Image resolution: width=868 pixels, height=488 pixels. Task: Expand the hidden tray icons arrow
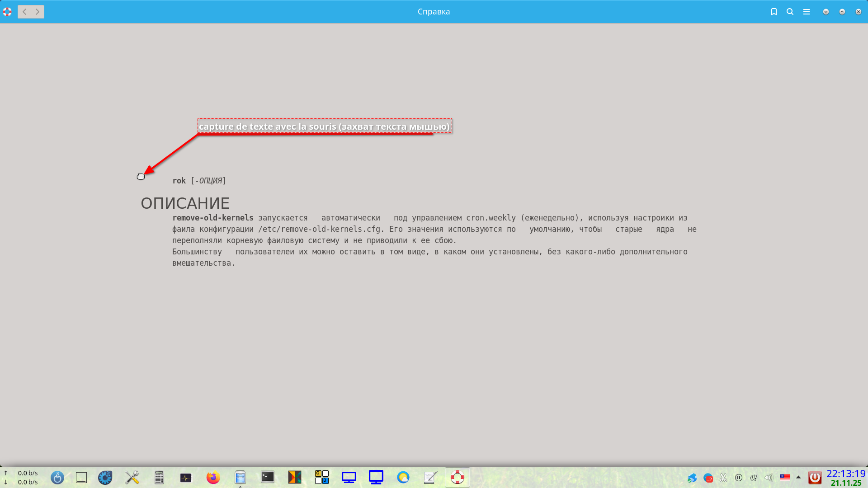coord(798,478)
